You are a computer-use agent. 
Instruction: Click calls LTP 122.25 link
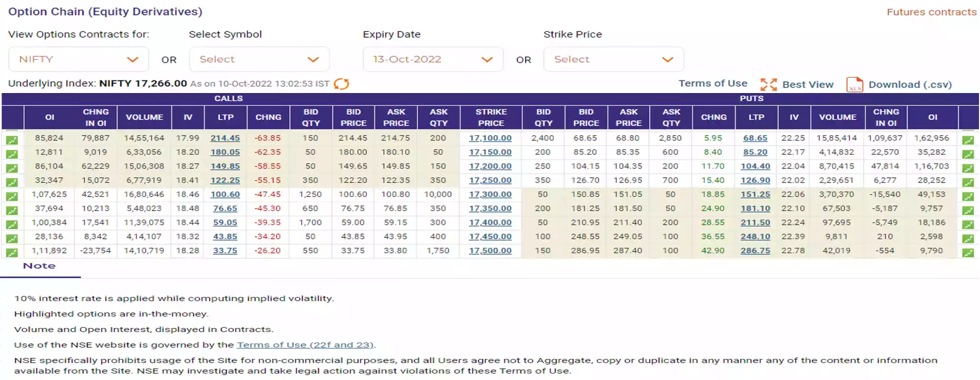pos(225,180)
